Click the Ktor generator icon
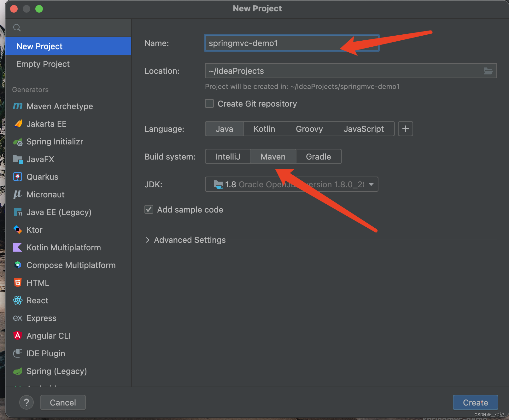 18,230
